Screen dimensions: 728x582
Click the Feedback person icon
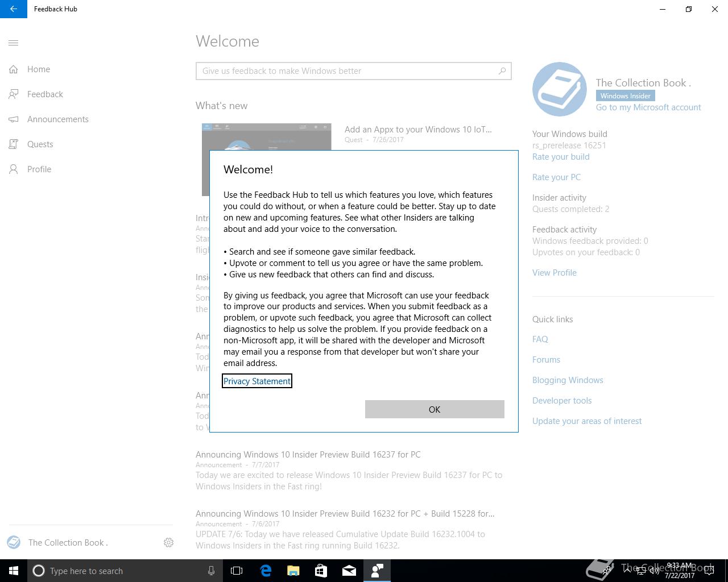click(14, 94)
